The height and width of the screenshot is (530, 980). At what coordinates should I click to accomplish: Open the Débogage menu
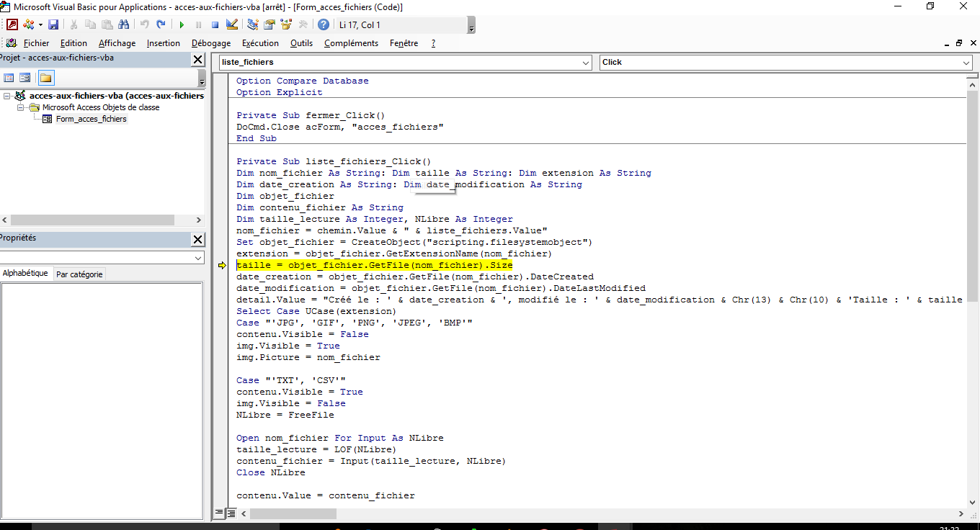click(211, 43)
